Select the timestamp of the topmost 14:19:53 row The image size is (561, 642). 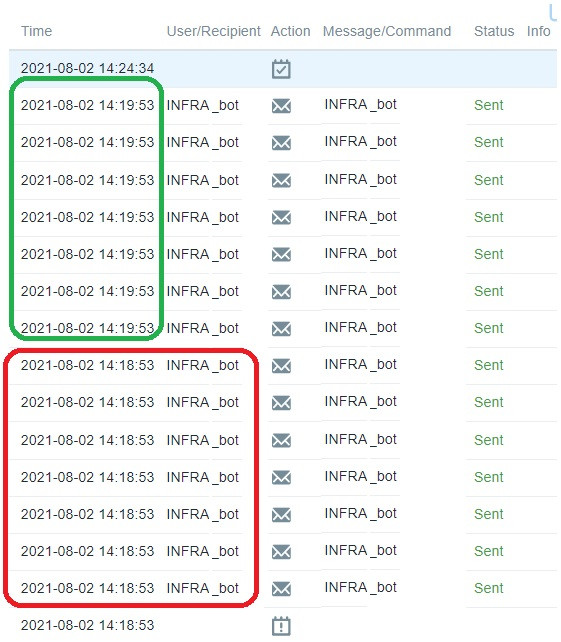pyautogui.click(x=87, y=105)
